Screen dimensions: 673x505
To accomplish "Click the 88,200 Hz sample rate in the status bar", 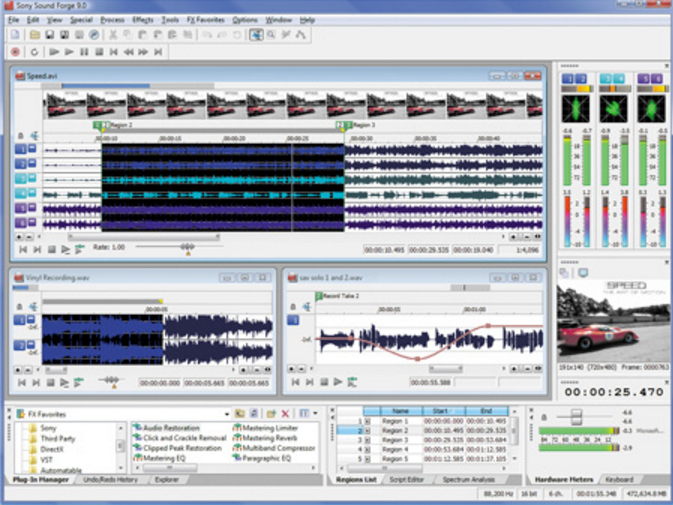I will 498,494.
